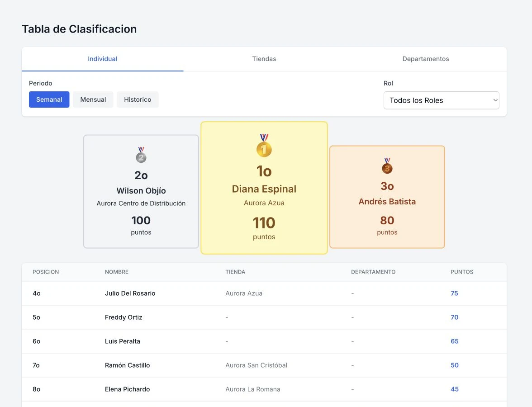Click Aurora Azua in Julio Del Rosario's row
The height and width of the screenshot is (407, 532).
tap(244, 293)
